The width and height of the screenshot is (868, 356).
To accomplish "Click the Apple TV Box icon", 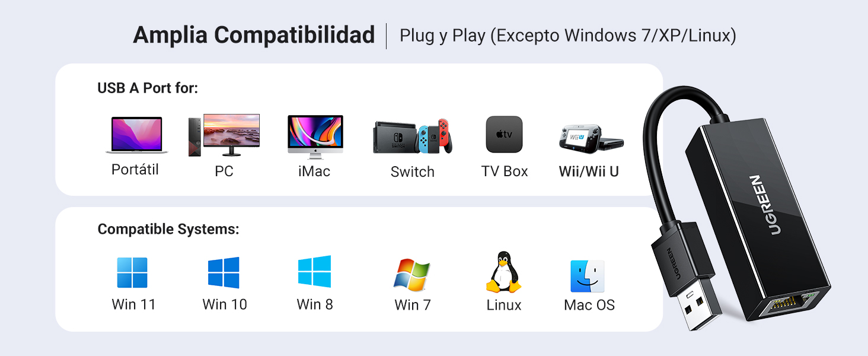I will 504,135.
